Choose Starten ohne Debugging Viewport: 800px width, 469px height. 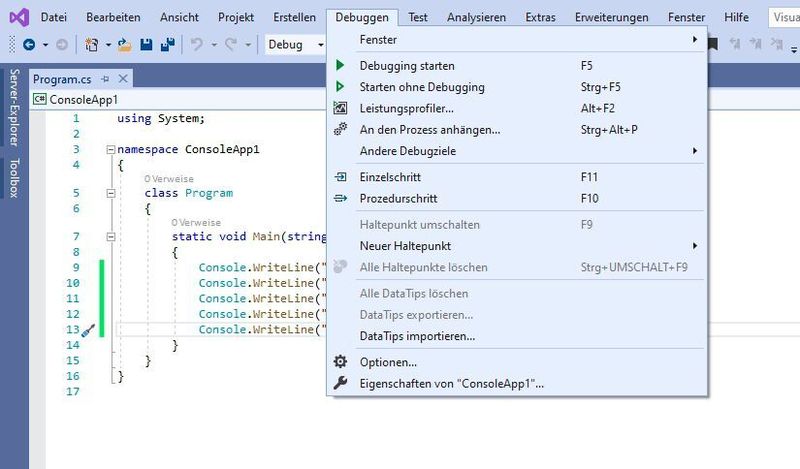tap(517, 87)
